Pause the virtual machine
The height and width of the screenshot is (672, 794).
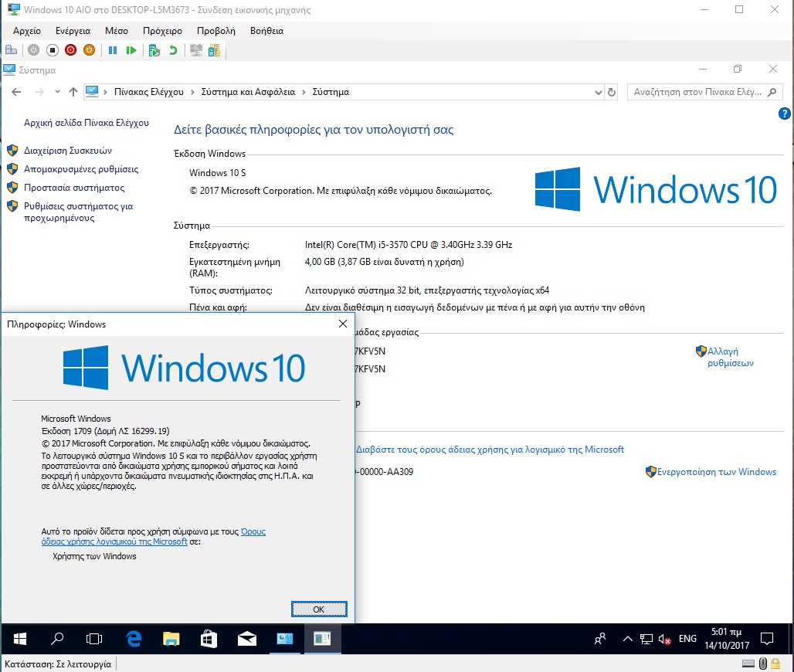click(x=113, y=50)
